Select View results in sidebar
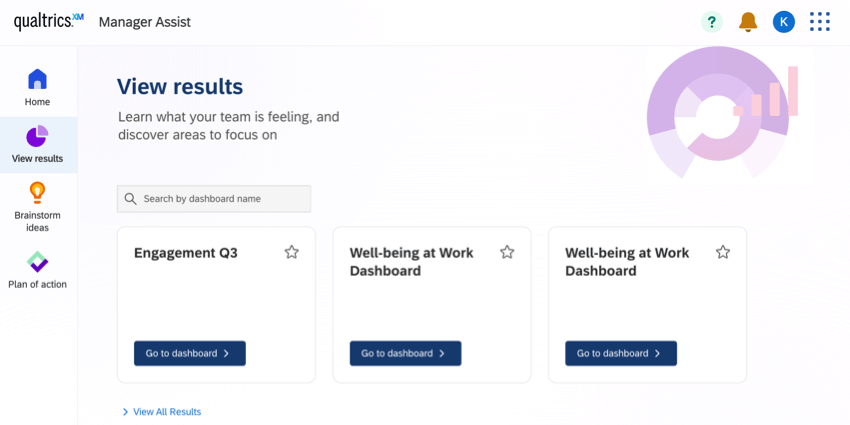The width and height of the screenshot is (850, 425). tap(37, 145)
